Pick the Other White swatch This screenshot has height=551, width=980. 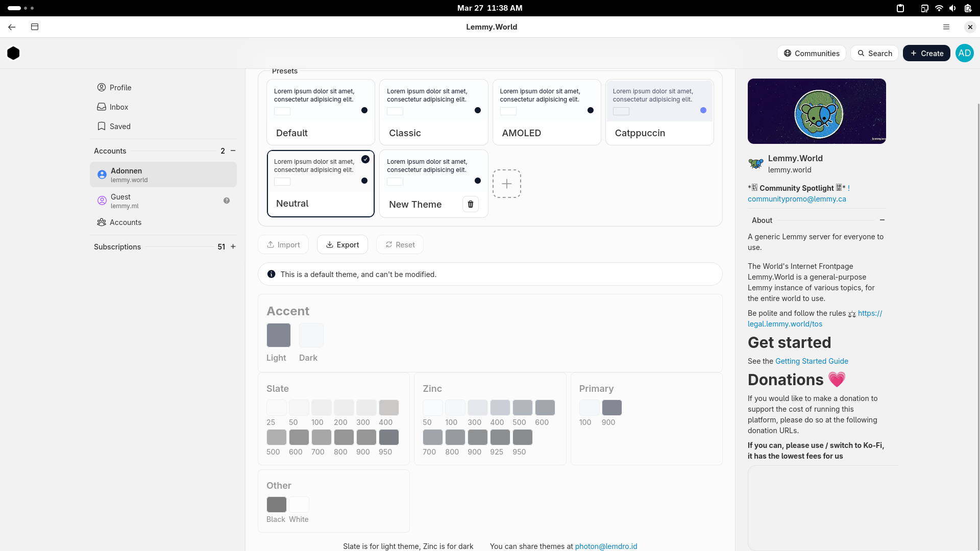tap(299, 505)
